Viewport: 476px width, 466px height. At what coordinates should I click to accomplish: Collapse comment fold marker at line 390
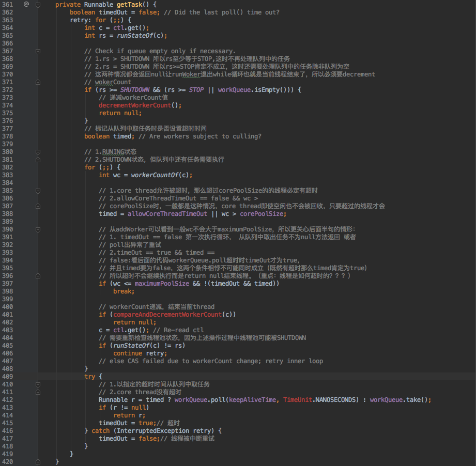coord(38,229)
